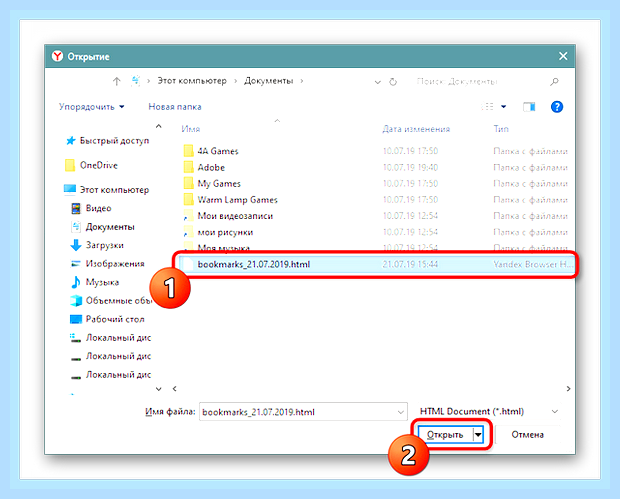The height and width of the screenshot is (499, 620).
Task: Close the Открытие dialog
Action: pyautogui.click(x=563, y=56)
